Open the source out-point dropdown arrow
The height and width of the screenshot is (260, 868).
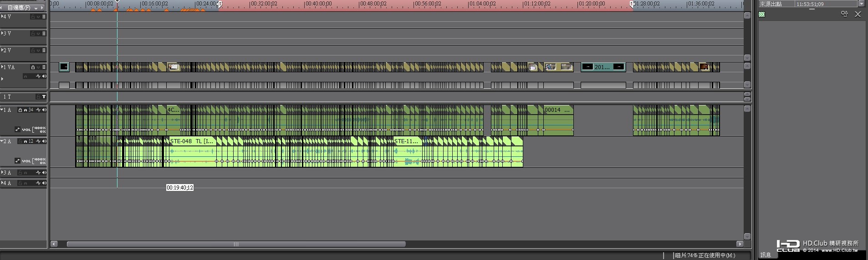[x=861, y=3]
